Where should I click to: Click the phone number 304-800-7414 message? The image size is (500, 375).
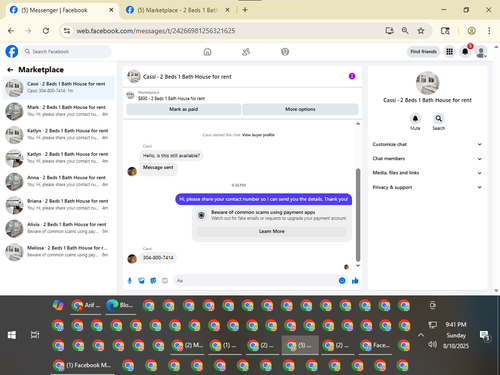[158, 258]
